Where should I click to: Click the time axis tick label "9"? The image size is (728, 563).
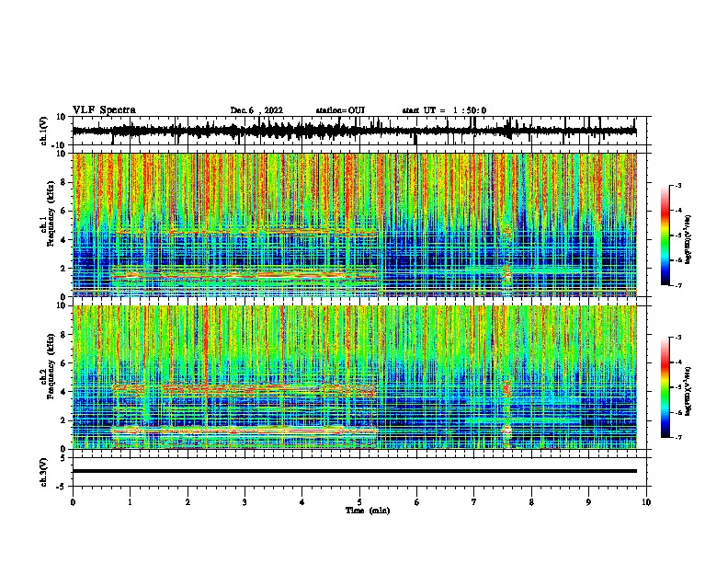pyautogui.click(x=588, y=502)
